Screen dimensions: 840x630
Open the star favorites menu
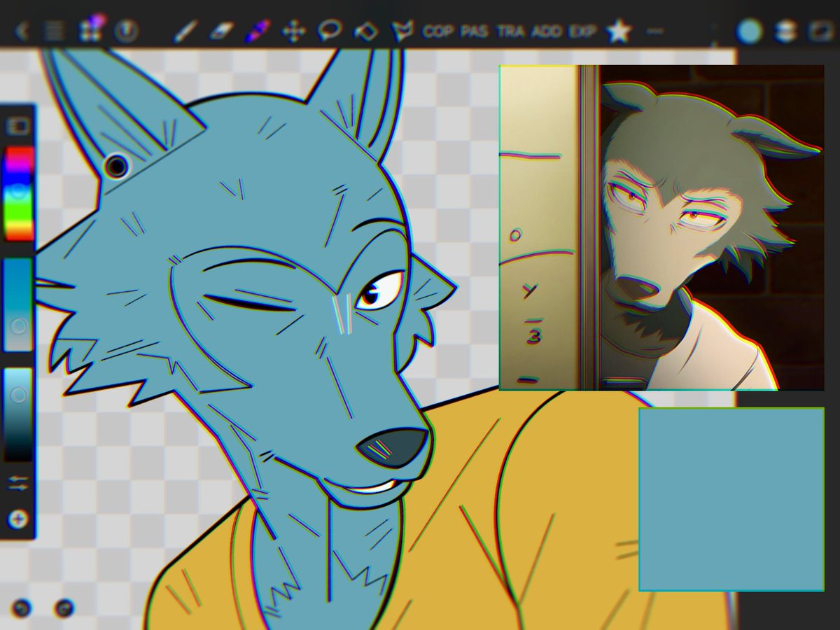click(619, 30)
